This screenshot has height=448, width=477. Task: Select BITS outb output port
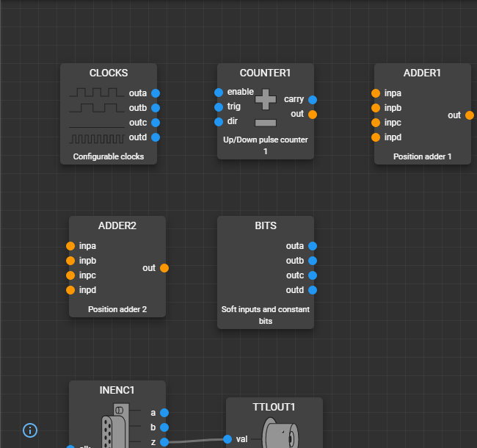point(313,261)
